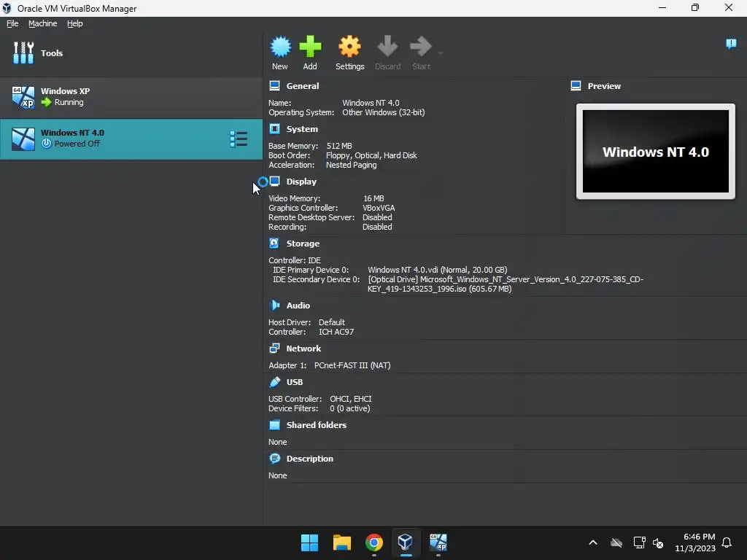747x560 pixels.
Task: Click the Description section header link
Action: 309,459
